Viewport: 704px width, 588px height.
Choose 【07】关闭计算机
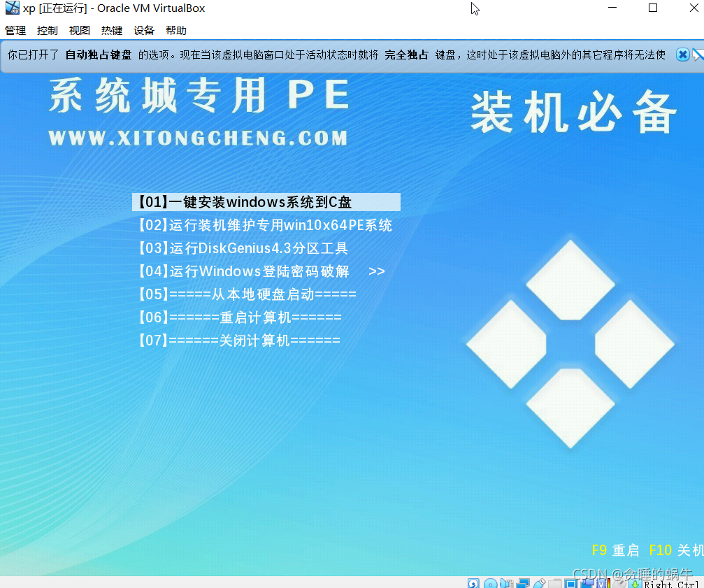pyautogui.click(x=239, y=340)
